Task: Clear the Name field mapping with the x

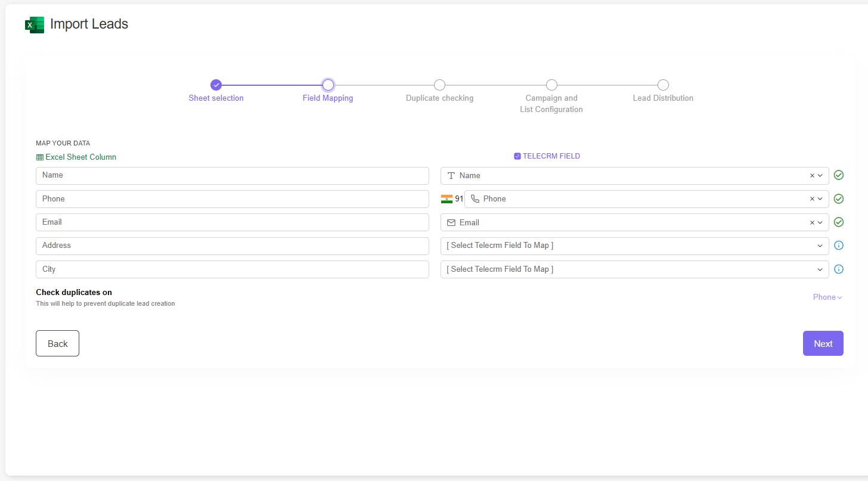Action: point(811,175)
